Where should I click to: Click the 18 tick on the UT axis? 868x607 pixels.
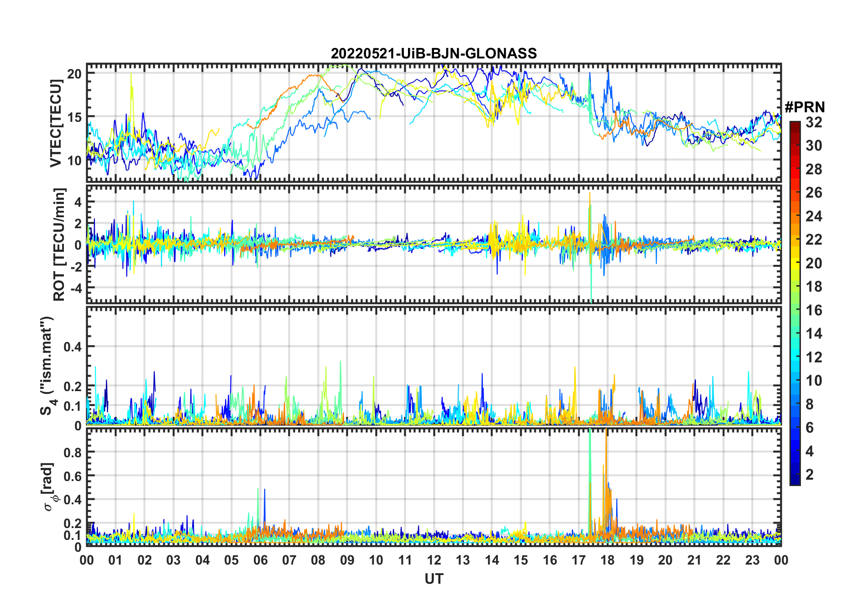tap(607, 560)
